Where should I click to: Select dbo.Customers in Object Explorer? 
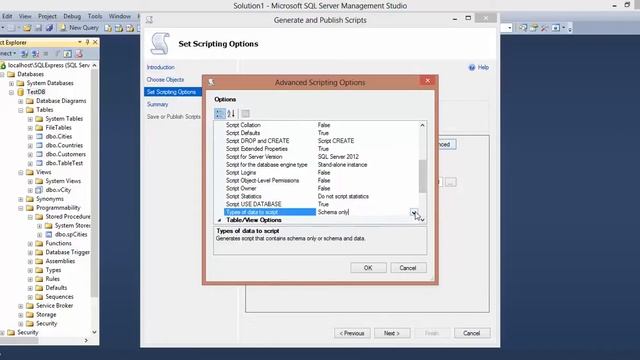(x=66, y=154)
